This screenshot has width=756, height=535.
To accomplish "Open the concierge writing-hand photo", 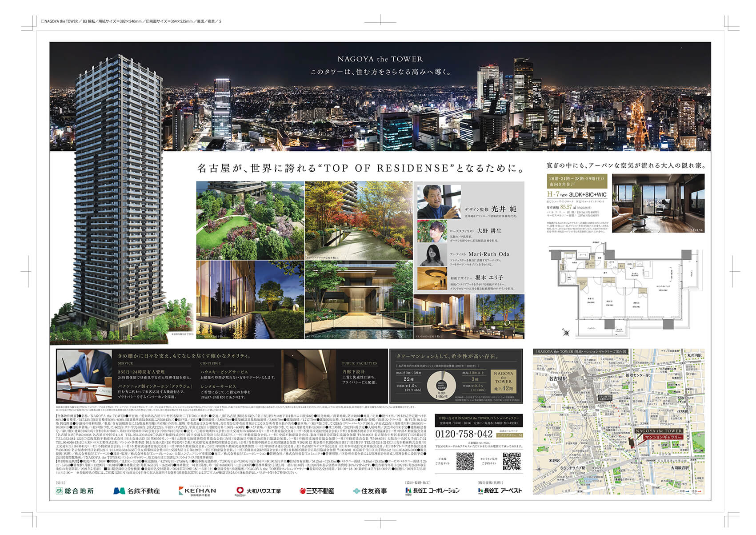I will 84,376.
